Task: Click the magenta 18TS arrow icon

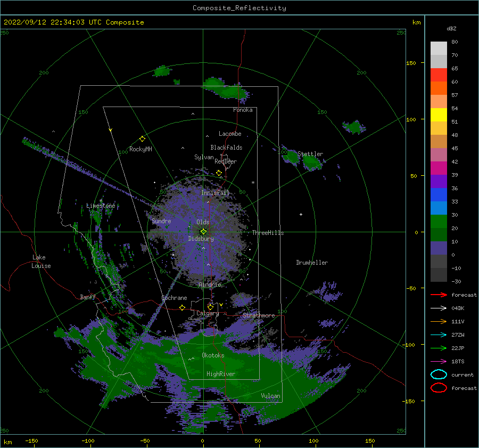Action: pyautogui.click(x=439, y=362)
